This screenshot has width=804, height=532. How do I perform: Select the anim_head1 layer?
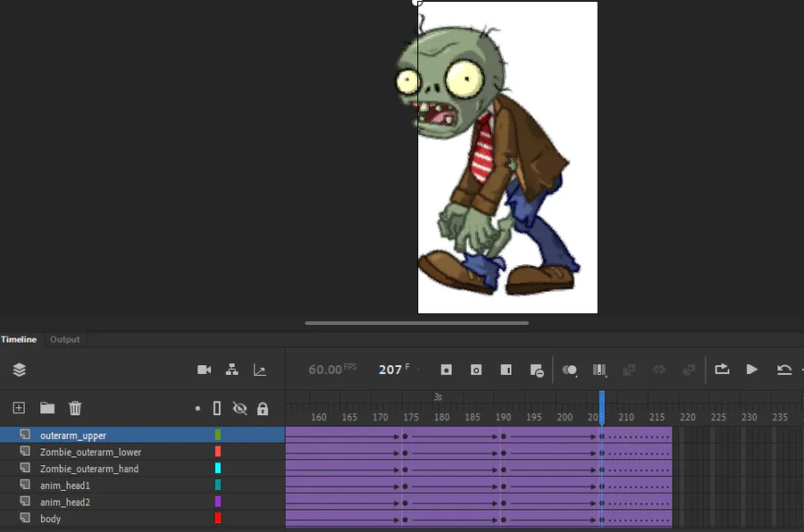coord(143,486)
